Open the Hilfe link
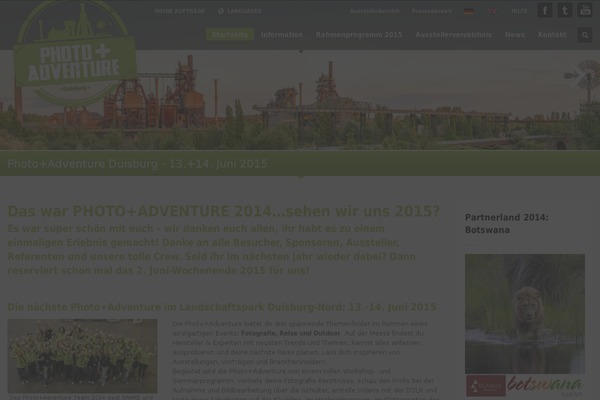 (x=519, y=11)
